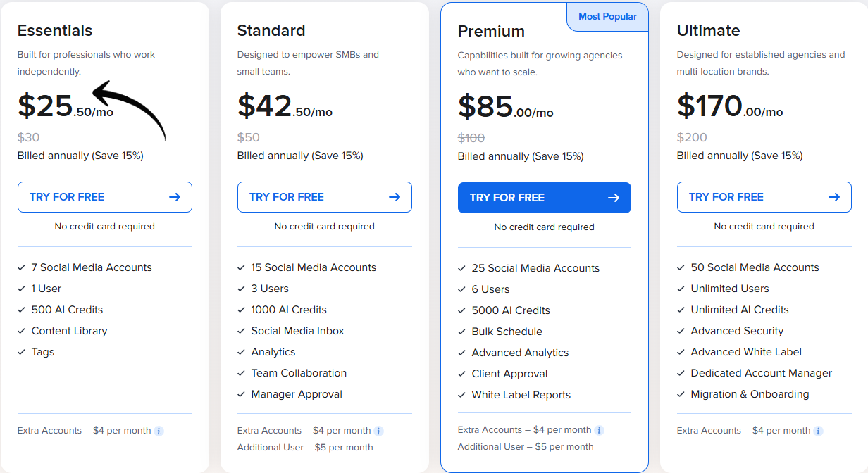This screenshot has height=473, width=868.
Task: Click the arrow icon on Premium Try For Free
Action: point(614,198)
